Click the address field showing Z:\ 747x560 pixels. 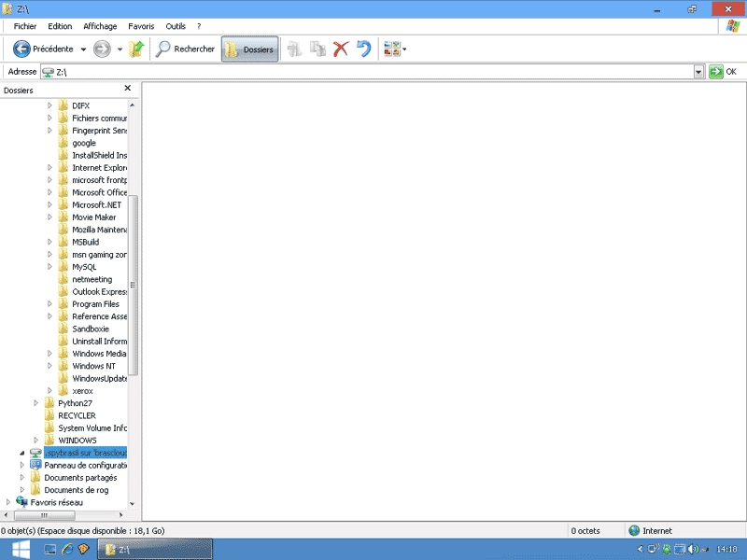tap(367, 72)
